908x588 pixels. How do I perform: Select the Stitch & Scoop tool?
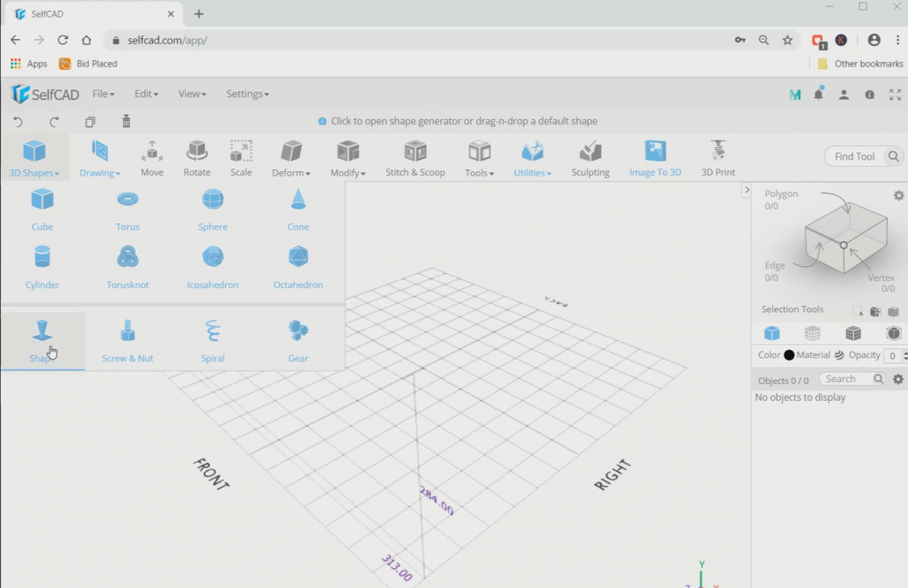coord(415,158)
